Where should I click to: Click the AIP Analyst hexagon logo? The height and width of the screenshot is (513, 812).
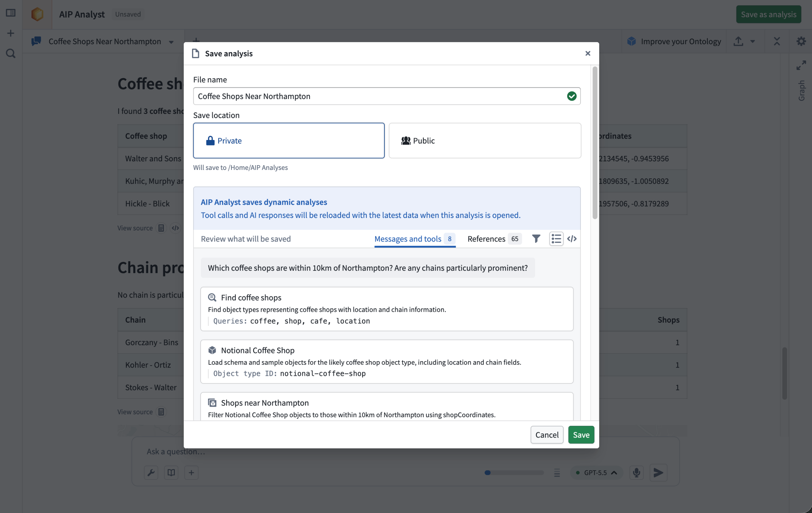[x=37, y=14]
